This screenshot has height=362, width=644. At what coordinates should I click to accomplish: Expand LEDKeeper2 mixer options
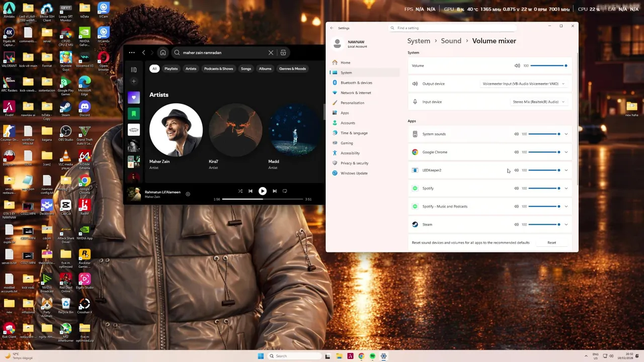coord(566,170)
